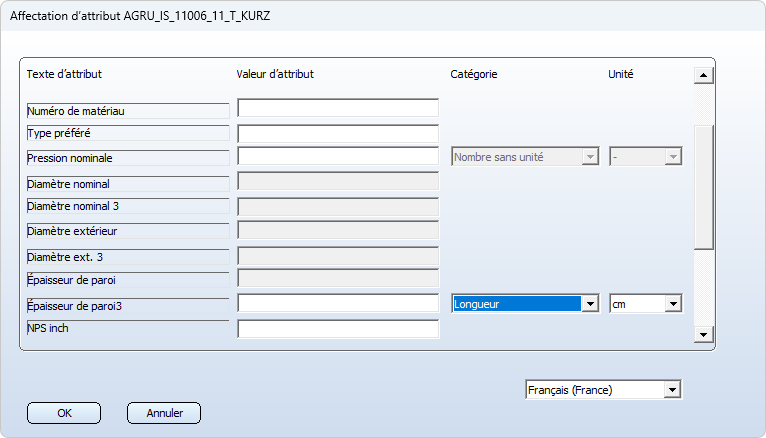Click the Diamètre nominal 3 value field
The height and width of the screenshot is (438, 766).
click(338, 206)
